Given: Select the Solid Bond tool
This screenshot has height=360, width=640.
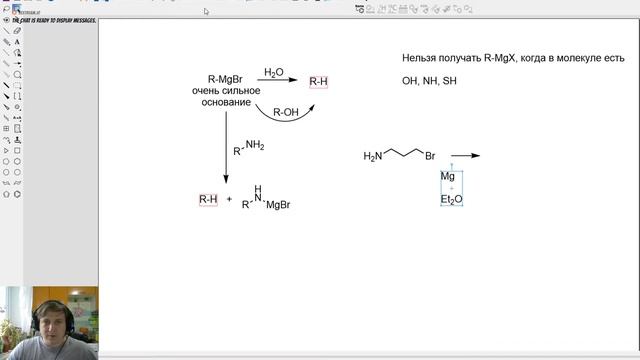Looking at the screenshot, I should tap(6, 31).
